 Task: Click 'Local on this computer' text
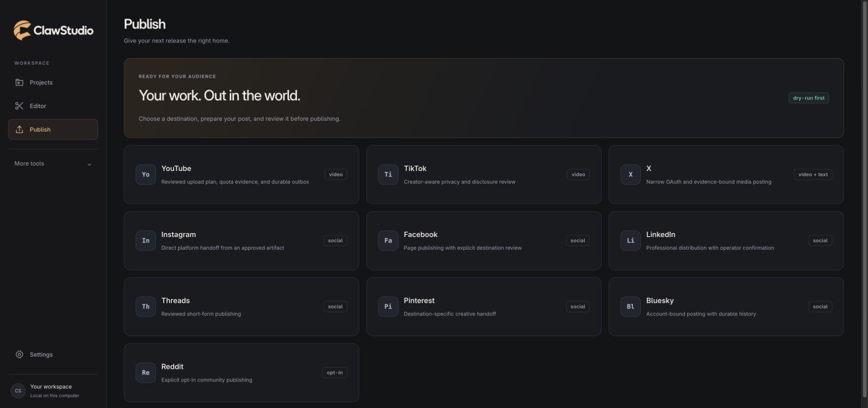[x=55, y=396]
